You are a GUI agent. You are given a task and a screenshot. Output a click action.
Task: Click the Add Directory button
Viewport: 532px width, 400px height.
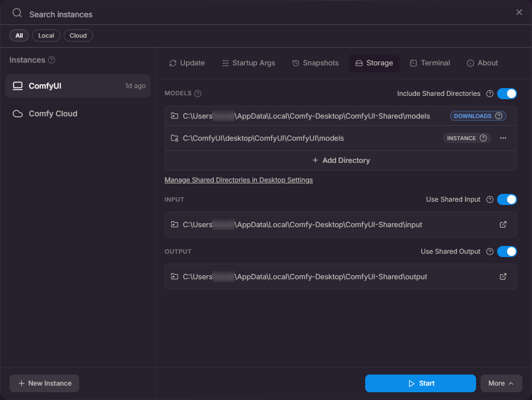click(341, 161)
